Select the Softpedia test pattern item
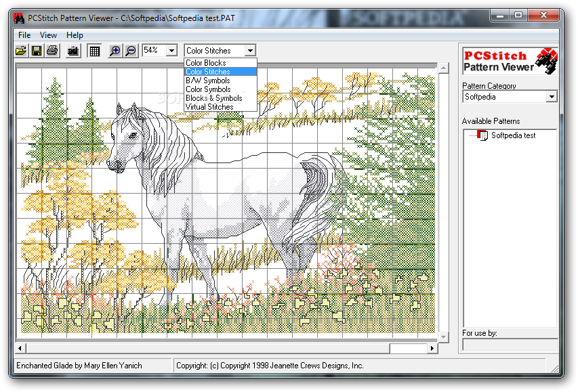578x392 pixels. 513,135
